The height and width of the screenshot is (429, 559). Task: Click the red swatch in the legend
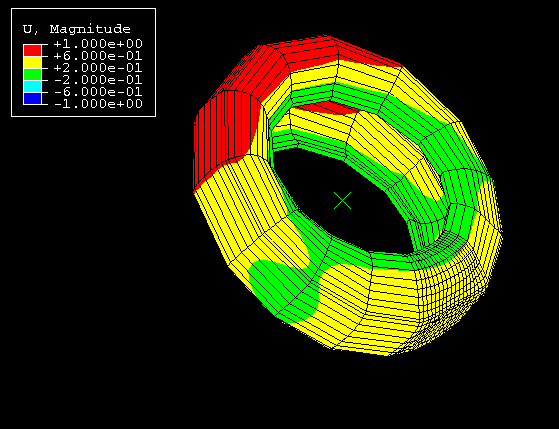[x=32, y=50]
